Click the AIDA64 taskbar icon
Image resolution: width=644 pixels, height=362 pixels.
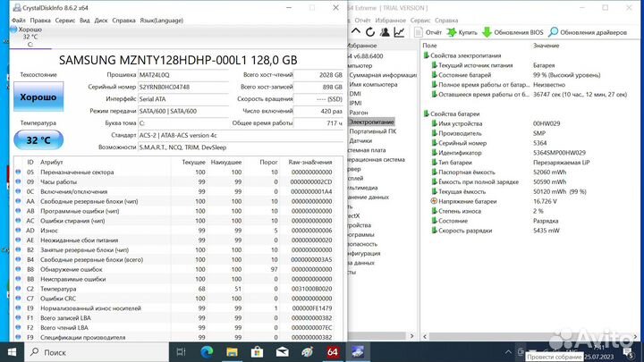tap(333, 352)
